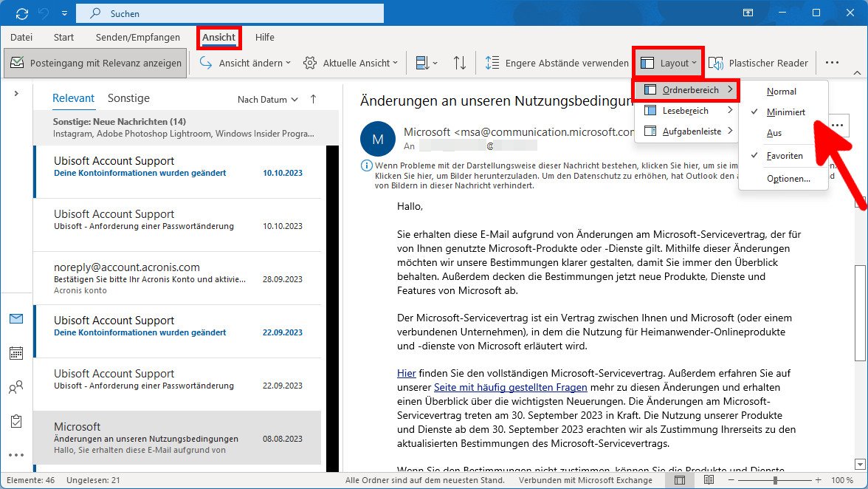The height and width of the screenshot is (489, 868).
Task: Click Optionen in the Ordnerbereich menu
Action: (x=788, y=179)
